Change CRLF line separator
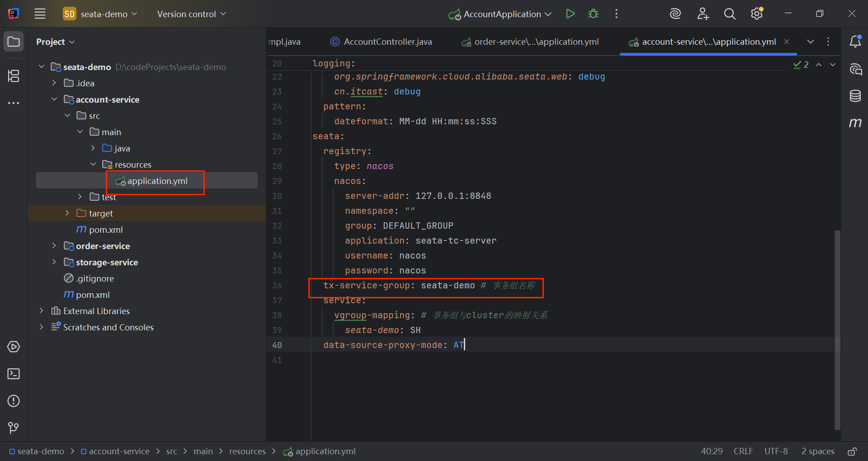Screen dimensions: 868x461 [x=743, y=452]
